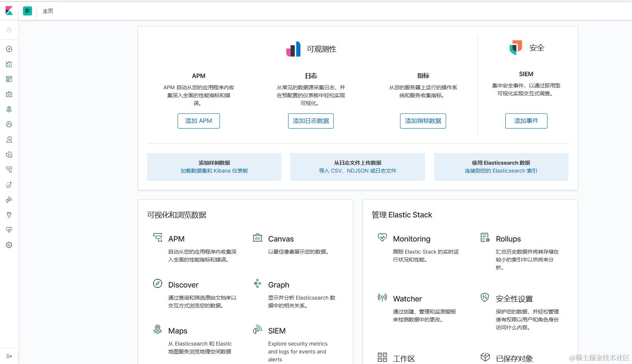Click the 安全 shield logo

click(x=516, y=47)
